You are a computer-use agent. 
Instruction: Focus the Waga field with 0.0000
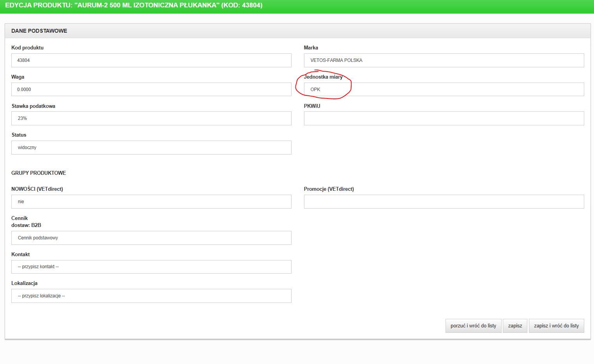coord(151,90)
